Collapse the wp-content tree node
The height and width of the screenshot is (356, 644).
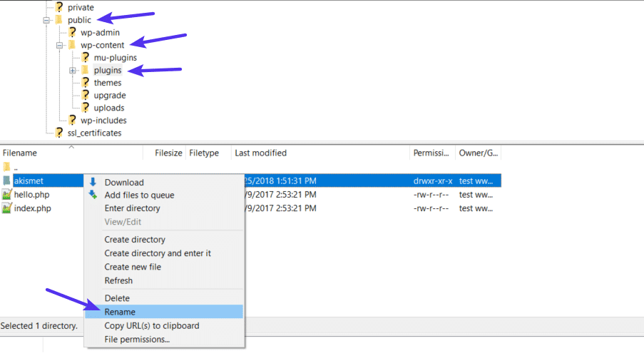pos(60,45)
